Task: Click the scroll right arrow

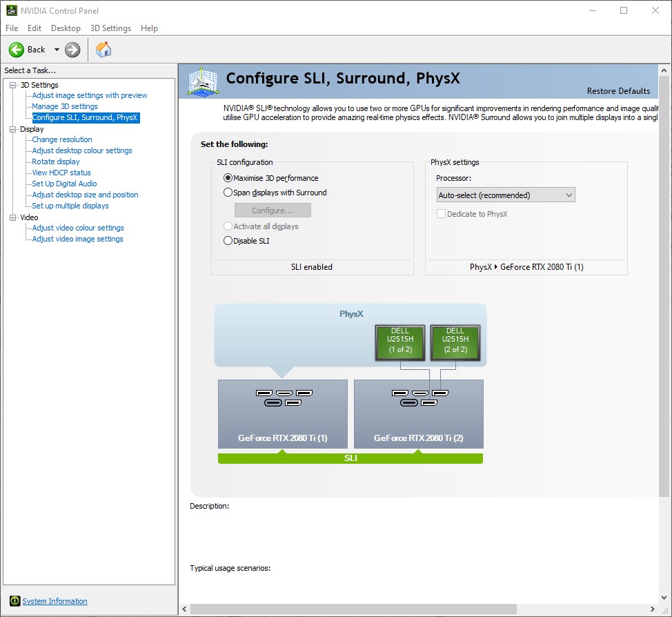Action: pyautogui.click(x=652, y=609)
